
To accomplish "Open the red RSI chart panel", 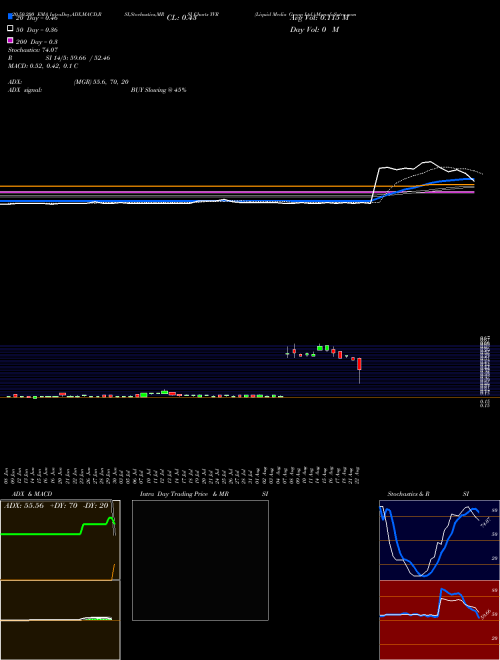I will (x=439, y=620).
